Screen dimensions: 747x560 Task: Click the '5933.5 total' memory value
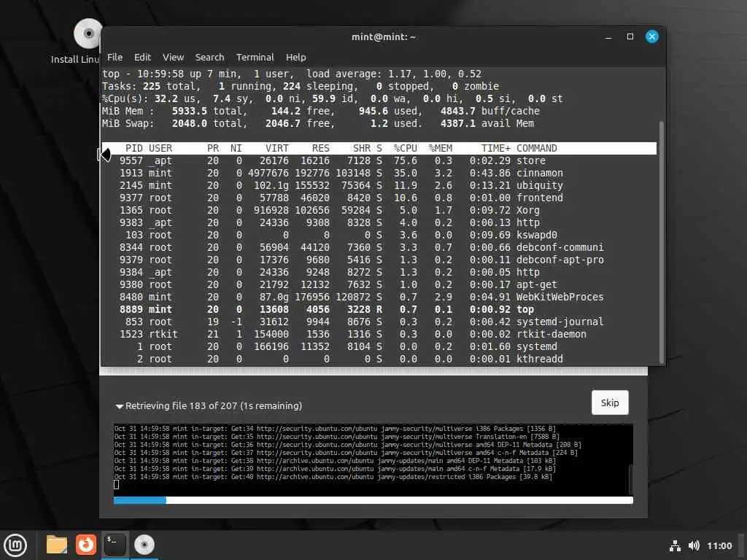point(209,111)
